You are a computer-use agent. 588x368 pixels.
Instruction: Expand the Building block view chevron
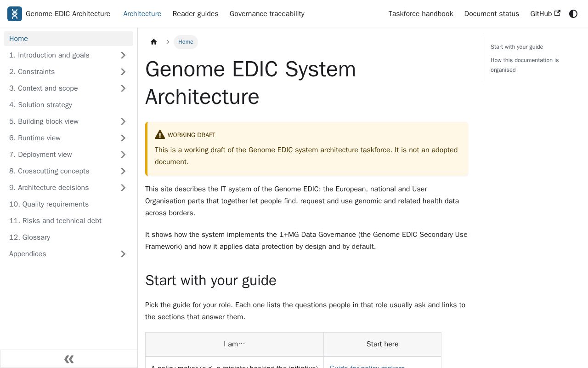tap(123, 121)
